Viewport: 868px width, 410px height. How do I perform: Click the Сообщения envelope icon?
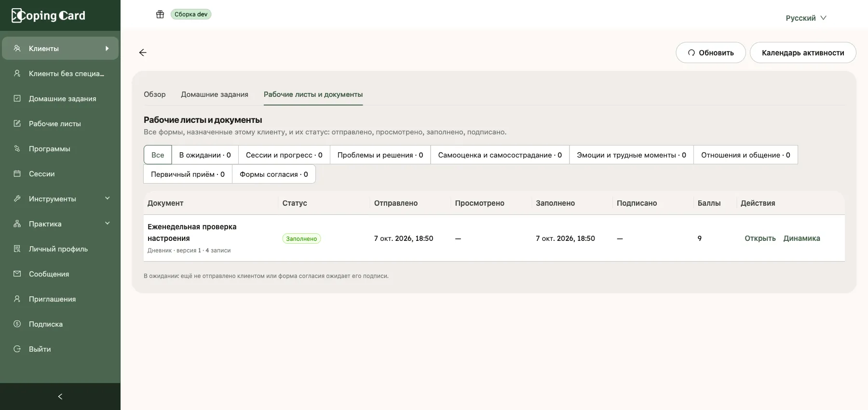[17, 274]
